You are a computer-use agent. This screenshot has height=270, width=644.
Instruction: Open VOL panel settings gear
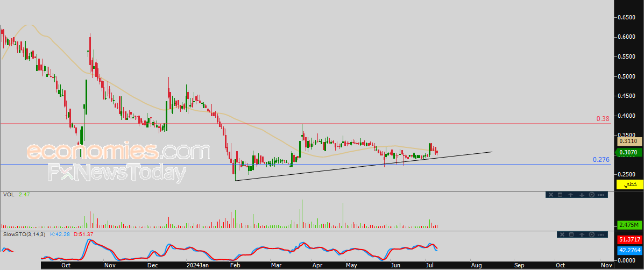click(x=592, y=195)
